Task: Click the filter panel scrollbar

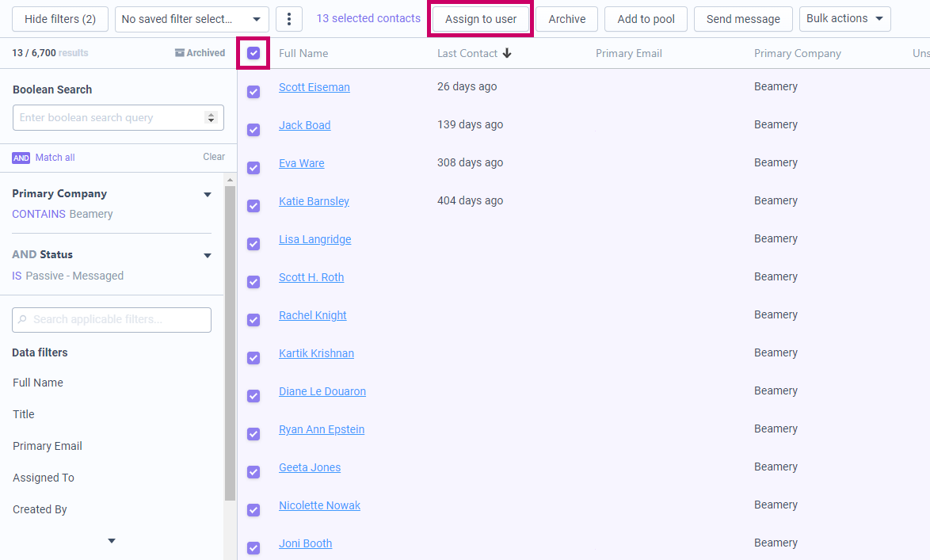Action: tap(231, 344)
